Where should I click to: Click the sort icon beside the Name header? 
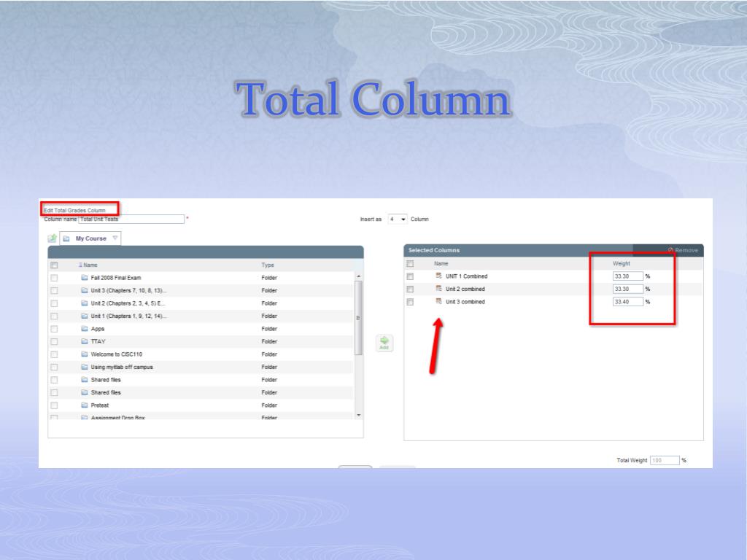(80, 265)
